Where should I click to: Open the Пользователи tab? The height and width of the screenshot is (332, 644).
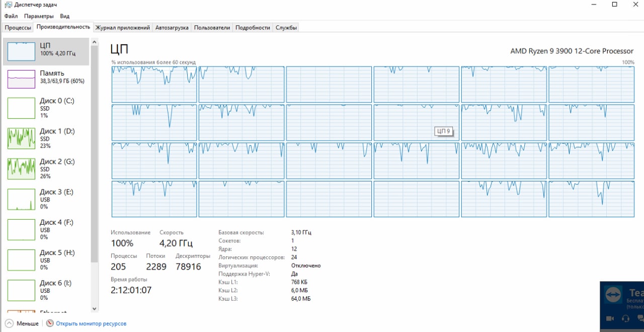point(212,28)
